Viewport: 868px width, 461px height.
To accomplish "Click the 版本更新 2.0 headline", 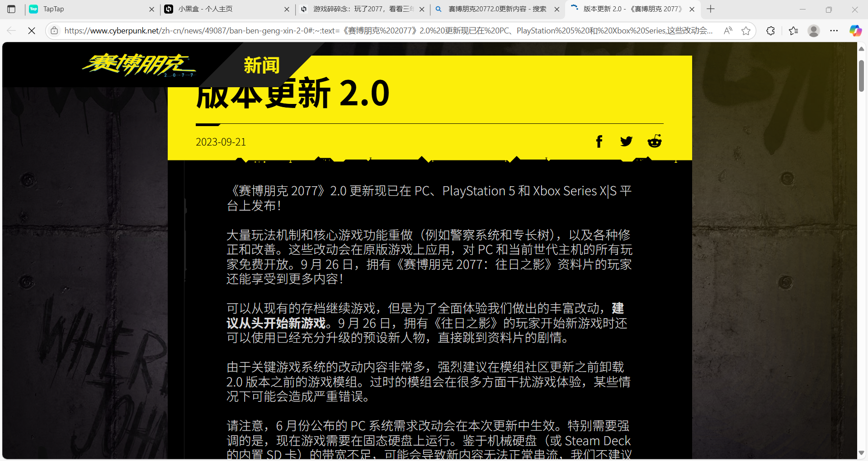I will click(292, 93).
